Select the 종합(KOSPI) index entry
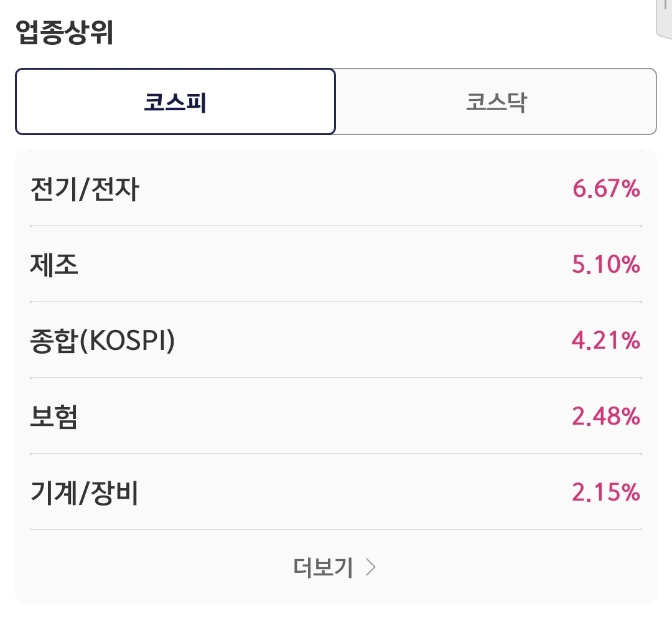The height and width of the screenshot is (622, 672). [336, 340]
